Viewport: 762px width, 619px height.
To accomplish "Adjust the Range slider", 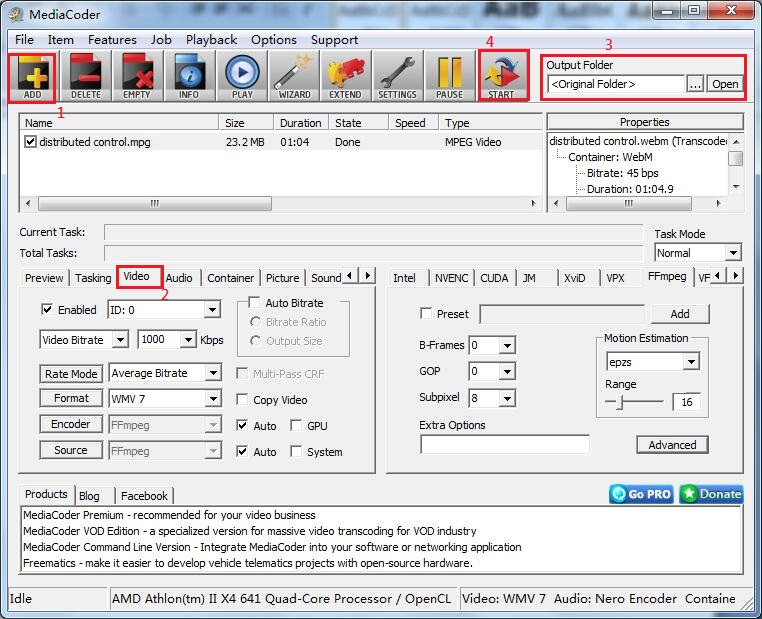I will tap(620, 402).
